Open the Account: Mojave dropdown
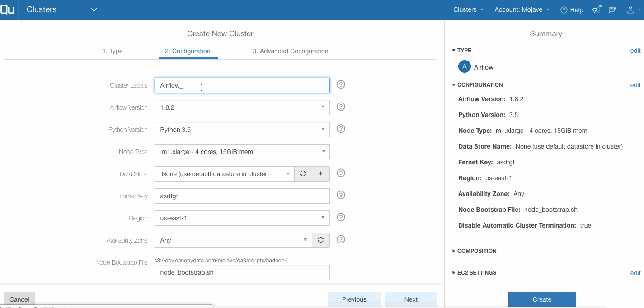644x308 pixels. (x=522, y=9)
